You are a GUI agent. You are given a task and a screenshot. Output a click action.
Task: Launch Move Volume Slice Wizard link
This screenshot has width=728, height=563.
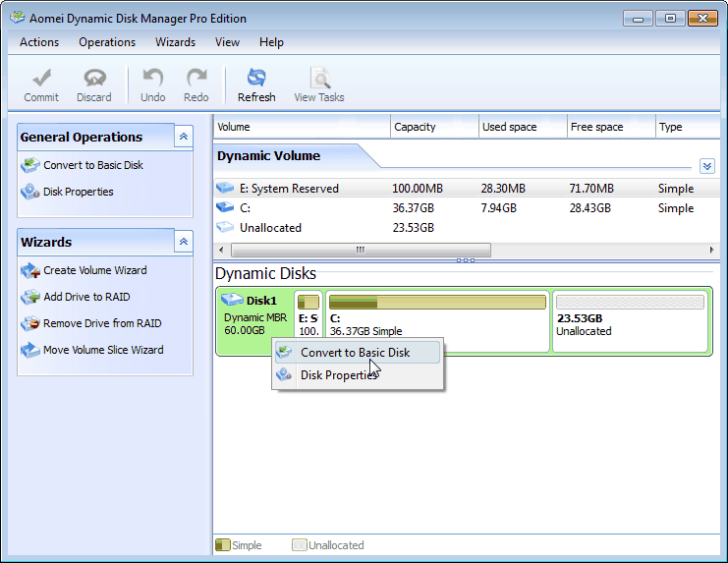click(103, 350)
